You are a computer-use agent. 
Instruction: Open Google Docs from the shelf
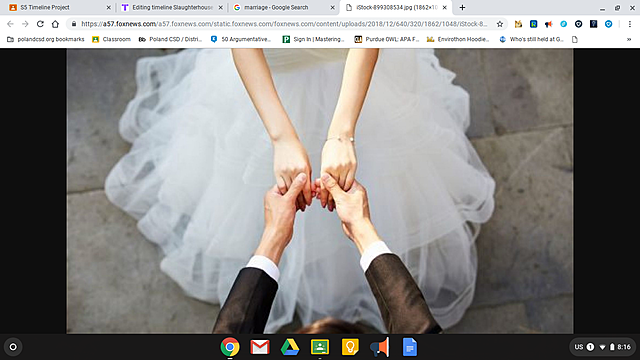pos(410,347)
